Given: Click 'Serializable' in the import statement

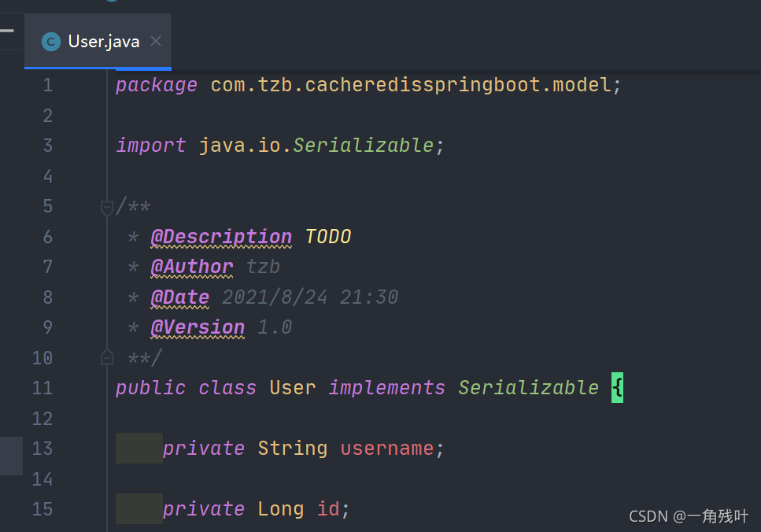Looking at the screenshot, I should pos(363,146).
